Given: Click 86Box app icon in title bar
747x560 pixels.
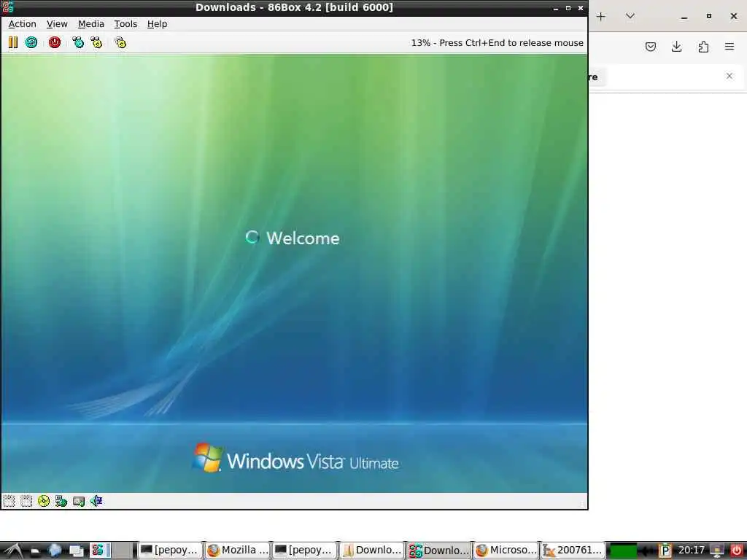Looking at the screenshot, I should 7,7.
